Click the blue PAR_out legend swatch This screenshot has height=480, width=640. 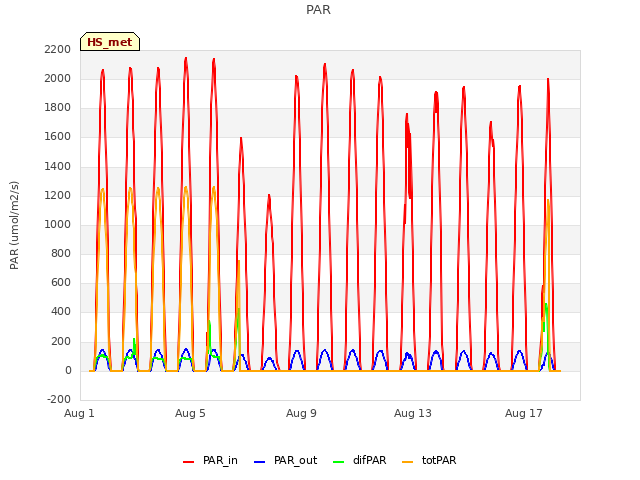[259, 462]
